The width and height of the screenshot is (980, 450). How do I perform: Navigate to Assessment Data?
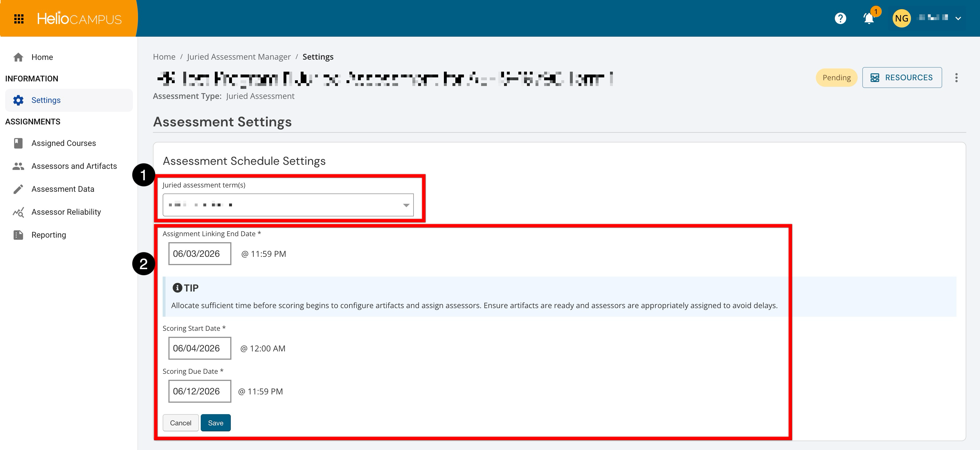click(69, 189)
